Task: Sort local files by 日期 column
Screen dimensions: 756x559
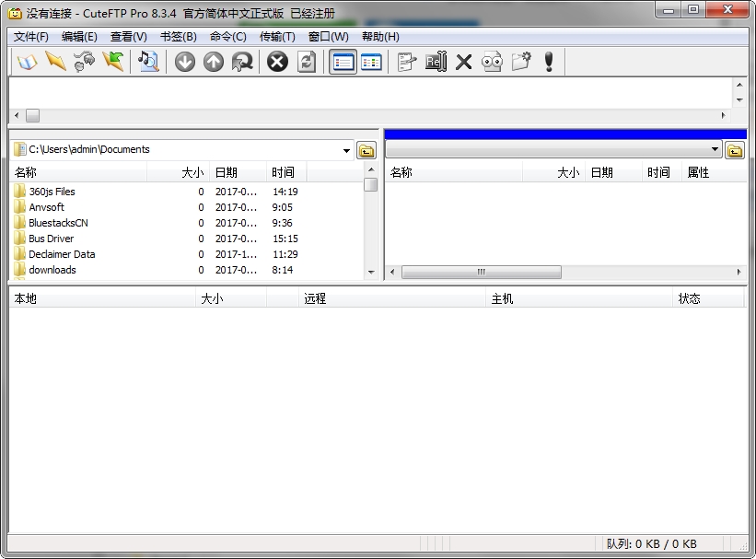Action: point(226,171)
